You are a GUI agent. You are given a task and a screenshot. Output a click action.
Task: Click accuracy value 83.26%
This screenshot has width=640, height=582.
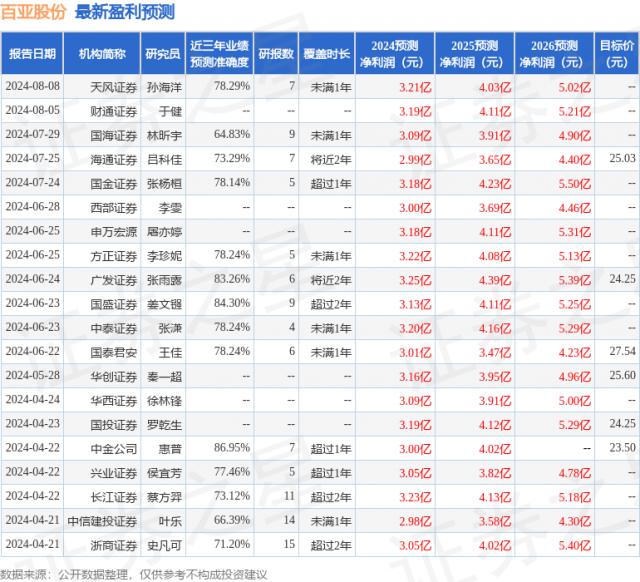click(232, 279)
